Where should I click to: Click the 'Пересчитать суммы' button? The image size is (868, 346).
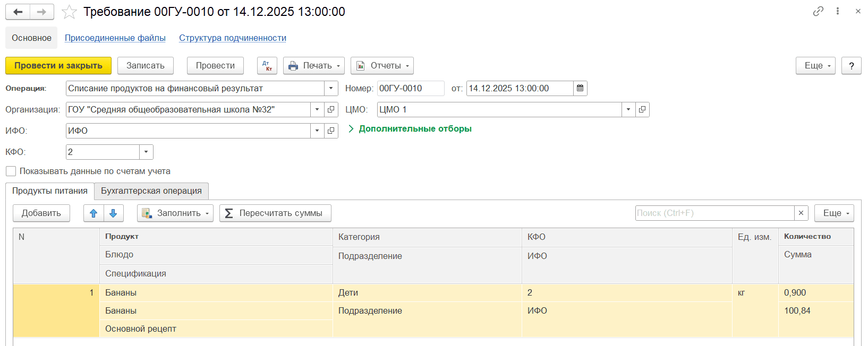click(275, 213)
